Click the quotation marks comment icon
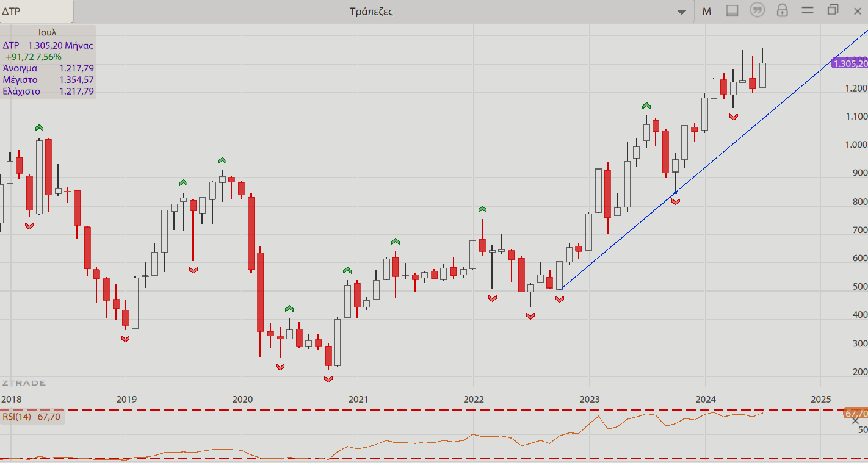 (758, 10)
